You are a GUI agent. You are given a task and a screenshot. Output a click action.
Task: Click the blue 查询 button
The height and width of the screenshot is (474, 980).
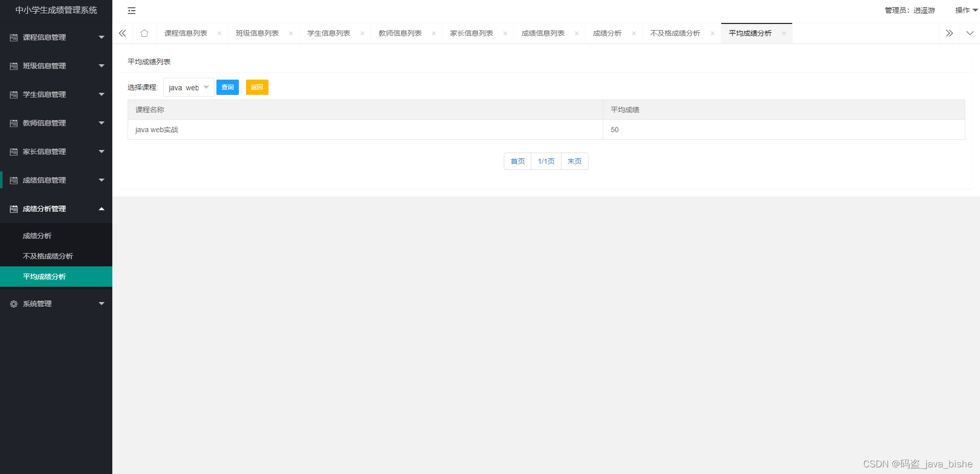[x=228, y=87]
